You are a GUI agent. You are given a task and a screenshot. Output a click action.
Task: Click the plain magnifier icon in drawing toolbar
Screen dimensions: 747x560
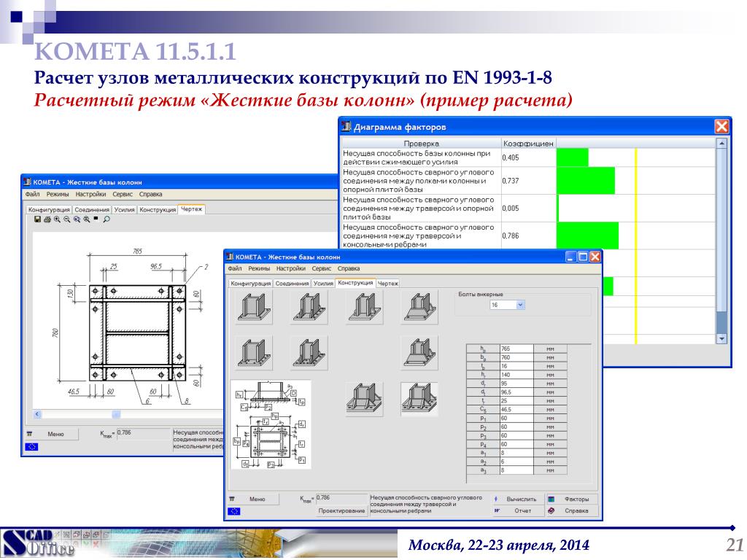[x=107, y=219]
